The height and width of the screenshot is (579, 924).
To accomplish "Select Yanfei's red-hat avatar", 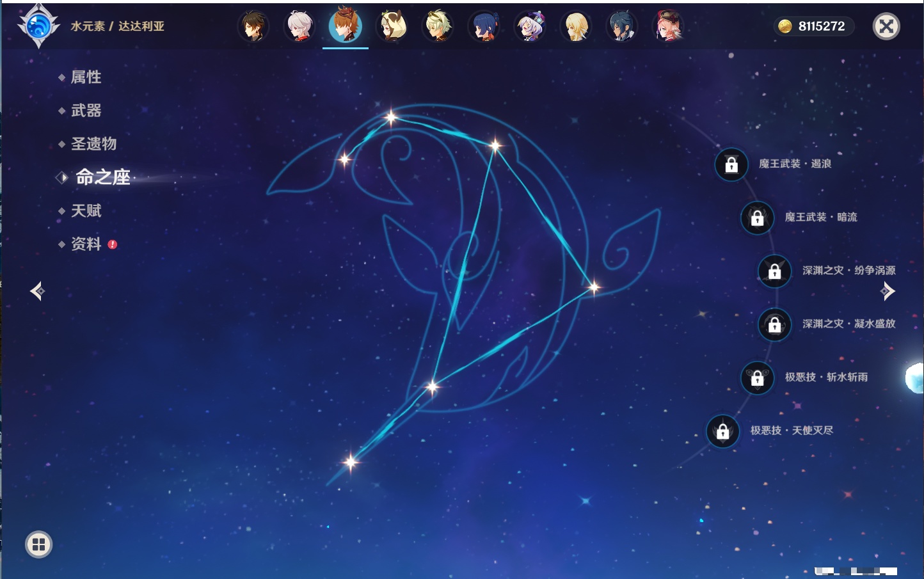I will [668, 26].
